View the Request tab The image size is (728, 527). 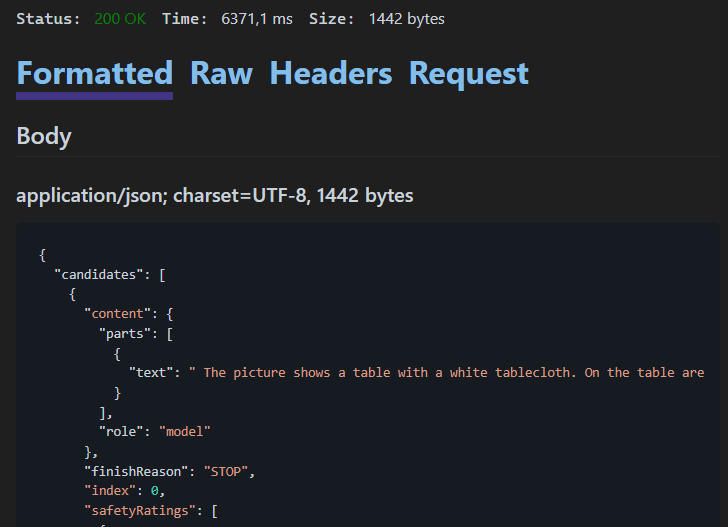(468, 74)
